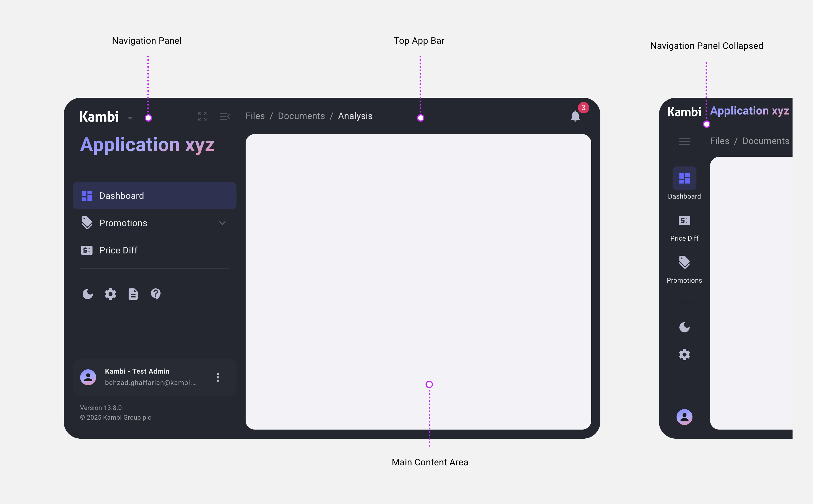Expand the Promotions chevron
This screenshot has height=504, width=813.
click(222, 223)
